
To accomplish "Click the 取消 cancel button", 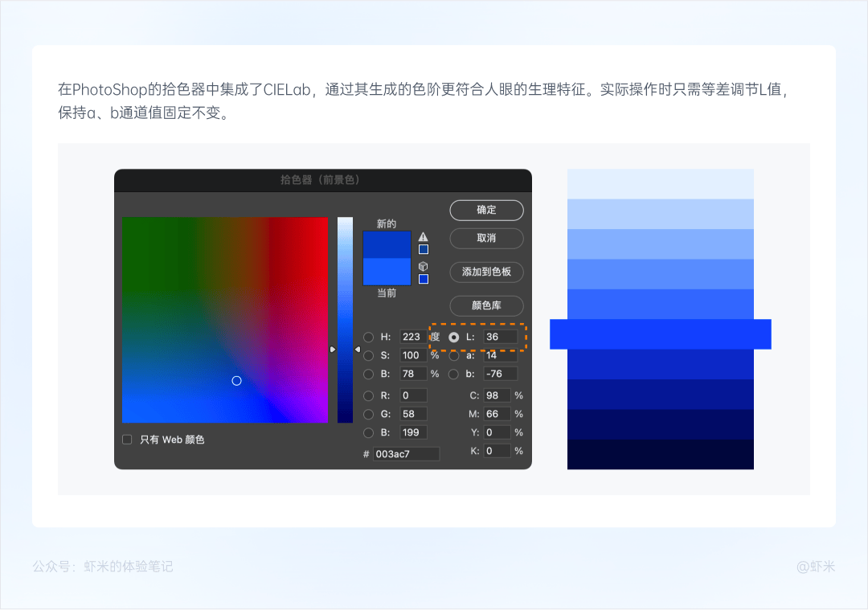I will [x=486, y=238].
